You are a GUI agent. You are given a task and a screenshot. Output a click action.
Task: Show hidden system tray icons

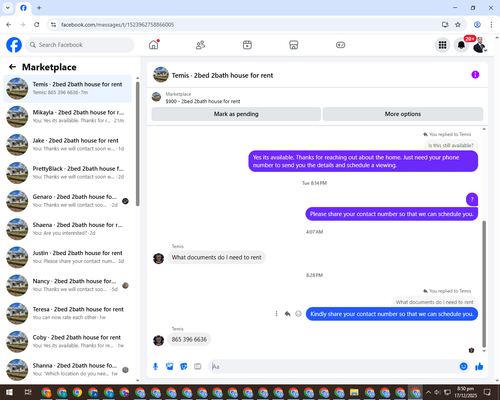coord(428,392)
